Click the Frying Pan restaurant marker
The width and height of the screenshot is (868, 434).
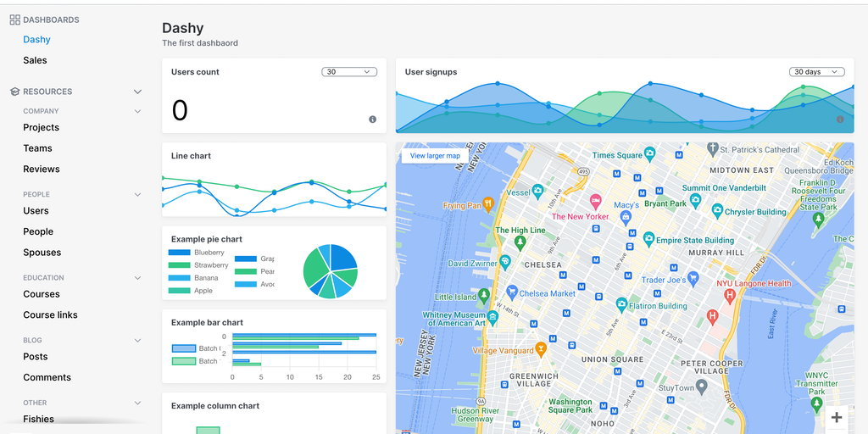pos(487,203)
